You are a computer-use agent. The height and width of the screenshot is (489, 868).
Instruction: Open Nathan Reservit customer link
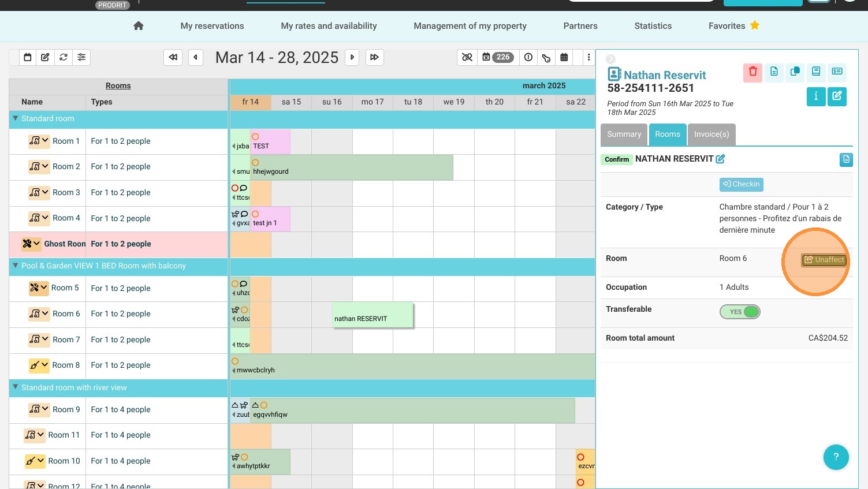point(665,75)
